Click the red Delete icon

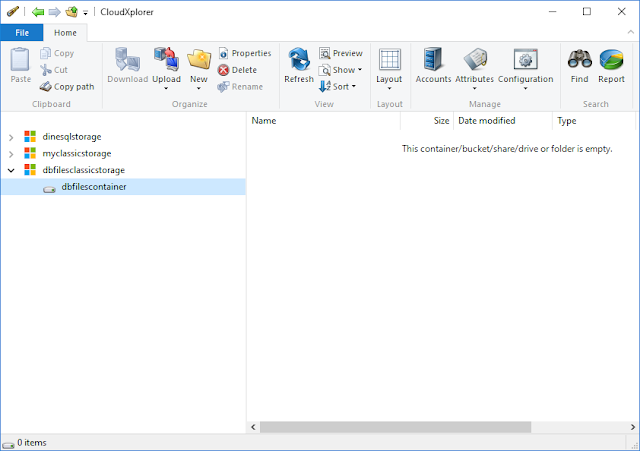coord(223,70)
